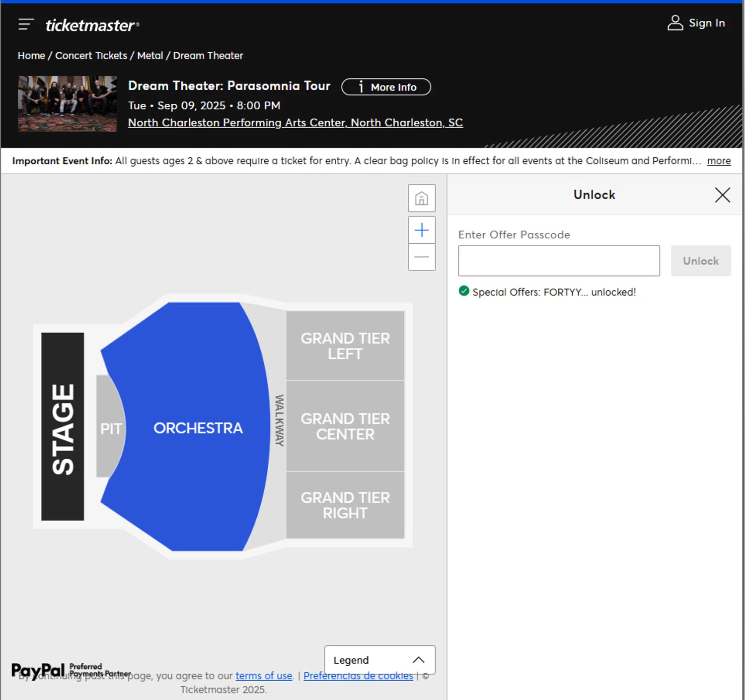Click the Unlock panel heading
Image resolution: width=745 pixels, height=700 pixels.
pyautogui.click(x=594, y=195)
